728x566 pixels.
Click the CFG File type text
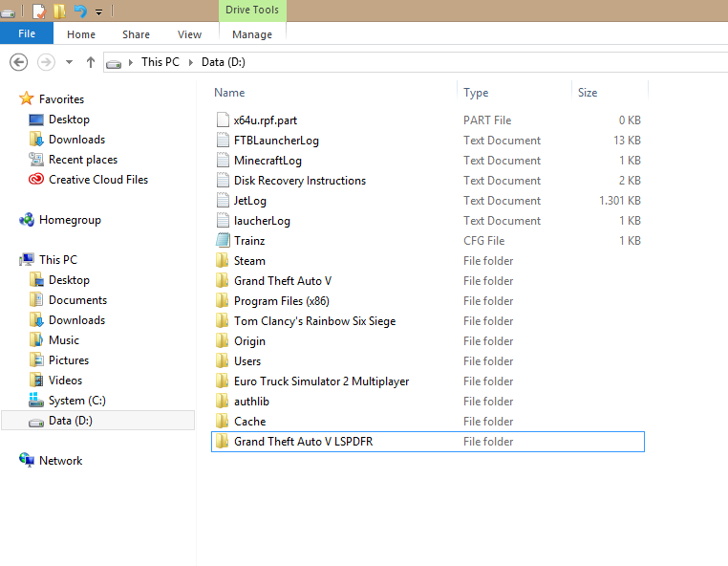coord(483,240)
